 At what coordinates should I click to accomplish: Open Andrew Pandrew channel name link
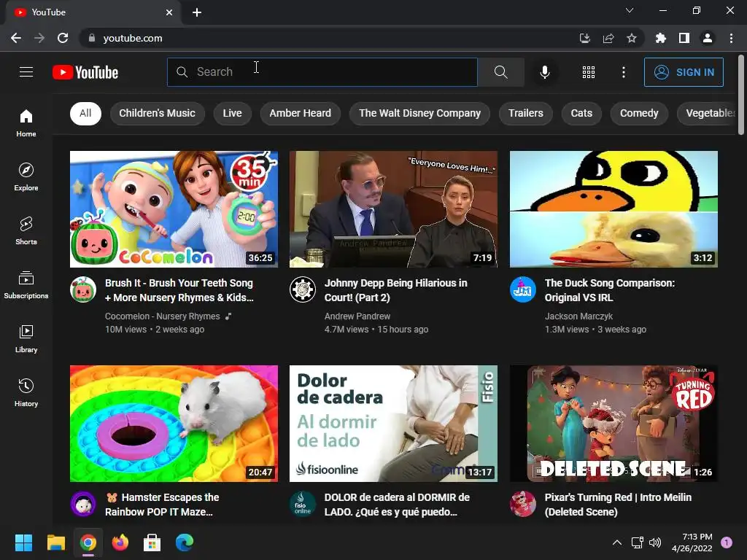click(357, 316)
